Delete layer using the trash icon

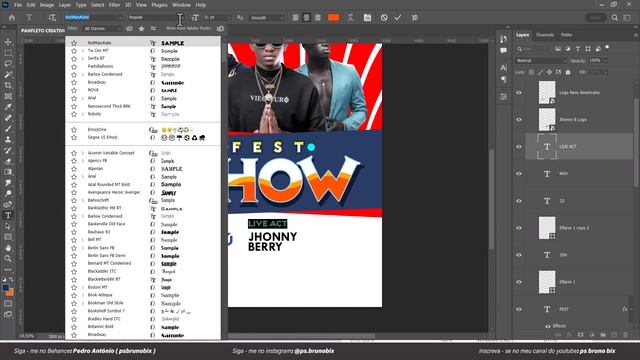(x=626, y=335)
